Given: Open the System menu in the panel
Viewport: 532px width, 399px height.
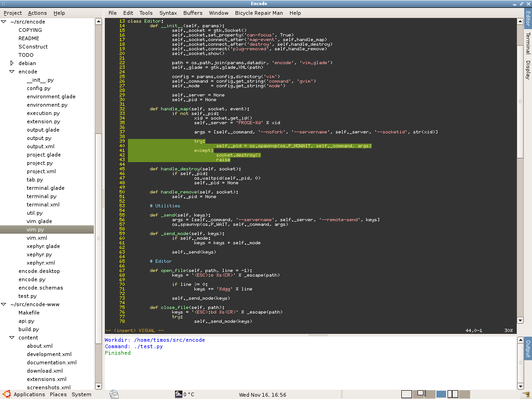Looking at the screenshot, I should (x=81, y=394).
